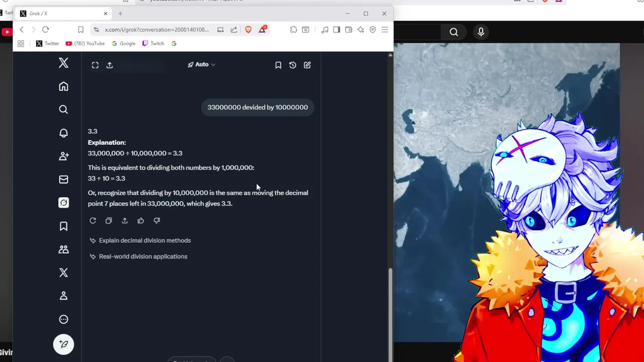This screenshot has width=644, height=362.
Task: Open Home feed from the sidebar
Action: [63, 86]
